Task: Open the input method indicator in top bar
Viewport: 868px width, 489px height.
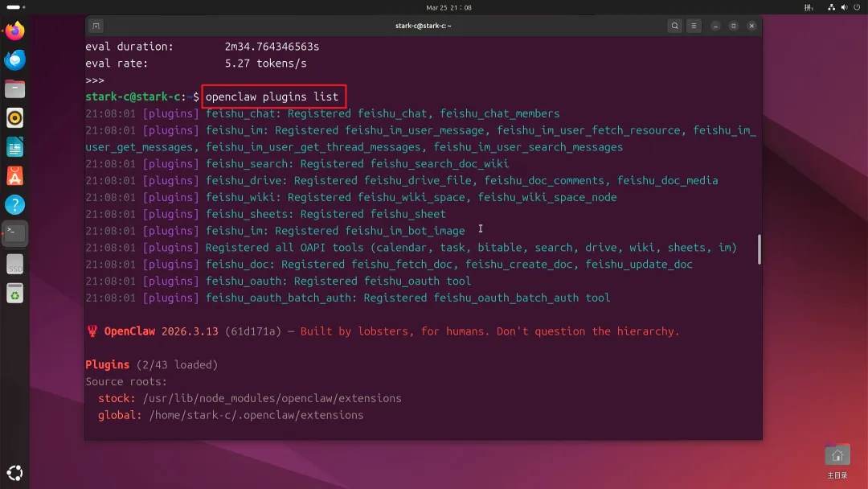Action: (x=809, y=8)
